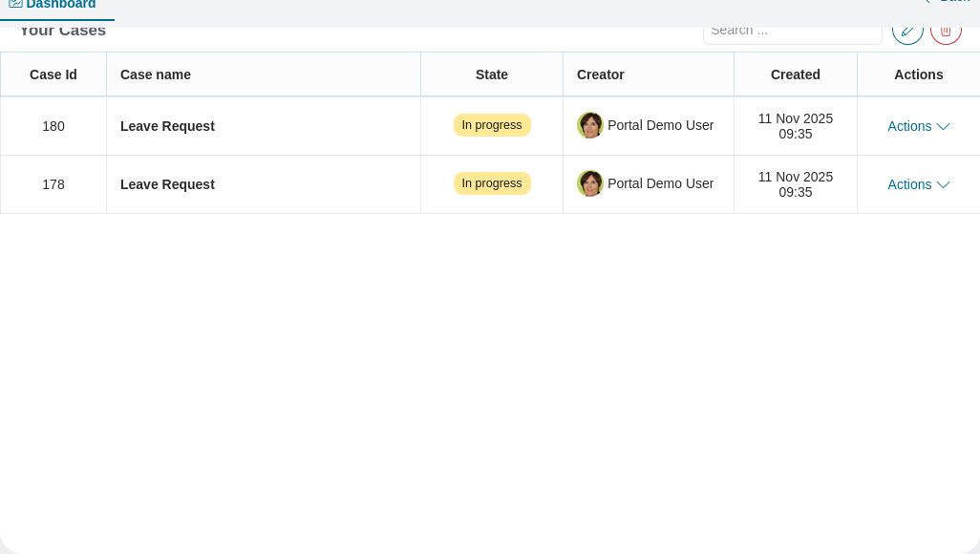Click the red delete trash icon
The image size is (980, 554).
coord(946,30)
